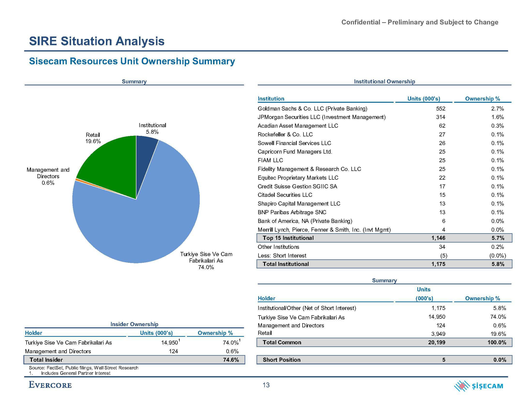The image size is (532, 411).
Task: Click Total Insider ownership value 74.6%
Action: (231, 360)
